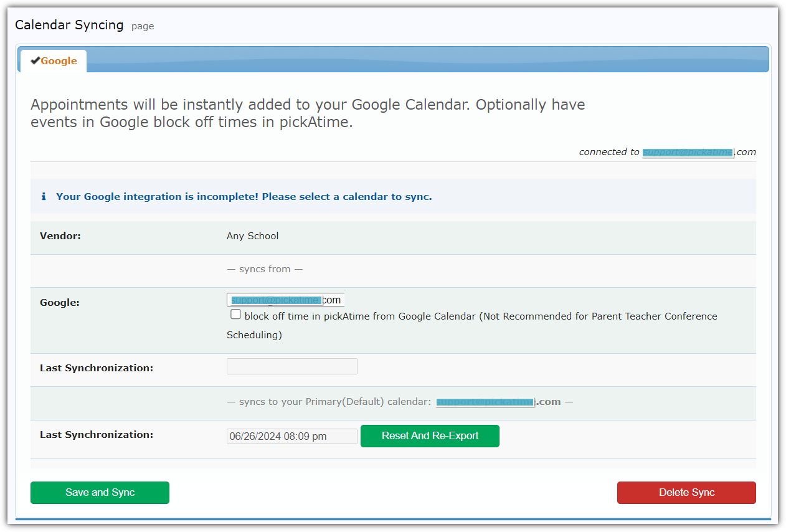
Task: Click the "syncs from" section divider text
Action: coord(265,269)
